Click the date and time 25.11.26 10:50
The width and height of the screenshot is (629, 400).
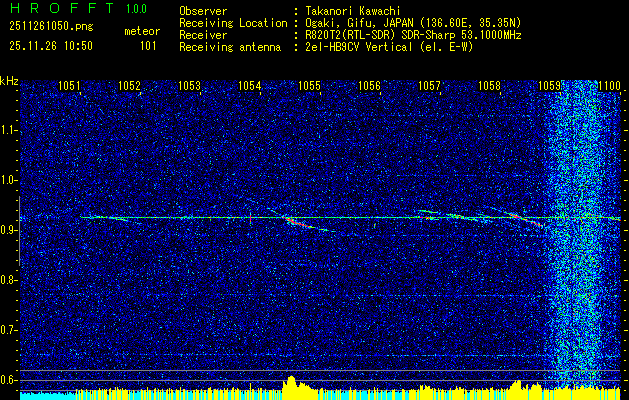(51, 46)
